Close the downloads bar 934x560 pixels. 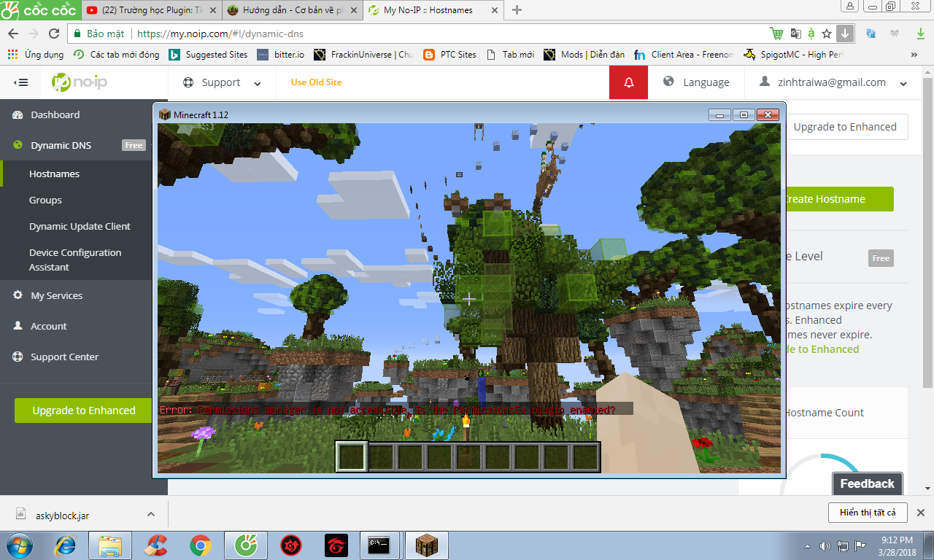921,513
